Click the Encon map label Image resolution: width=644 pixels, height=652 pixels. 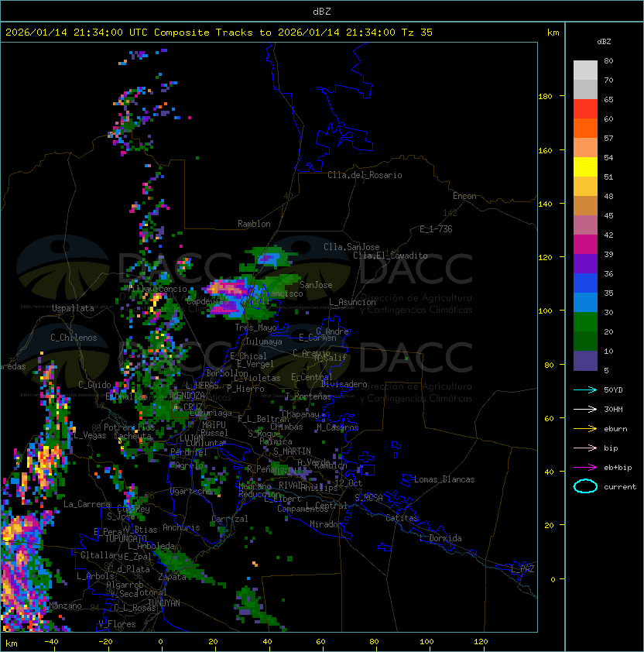464,196
